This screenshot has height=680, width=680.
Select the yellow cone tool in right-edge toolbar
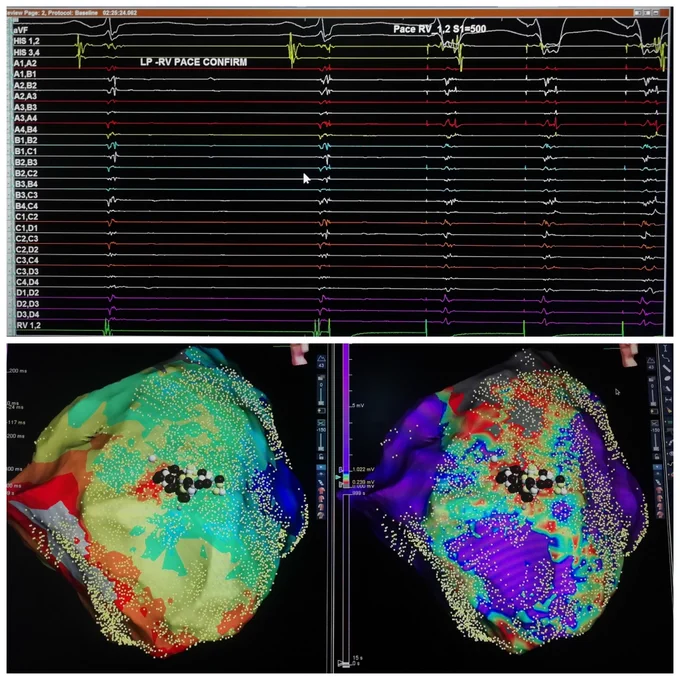[669, 411]
